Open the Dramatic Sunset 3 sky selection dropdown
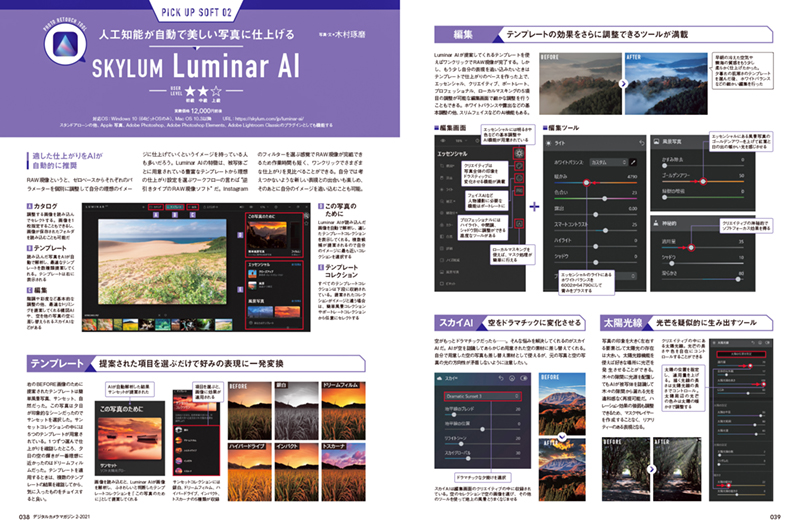This screenshot has height=530, width=800. pos(482,396)
